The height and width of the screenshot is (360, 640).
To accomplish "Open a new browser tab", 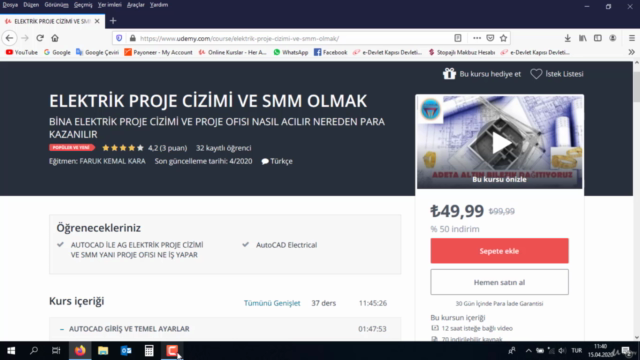I will 113,21.
